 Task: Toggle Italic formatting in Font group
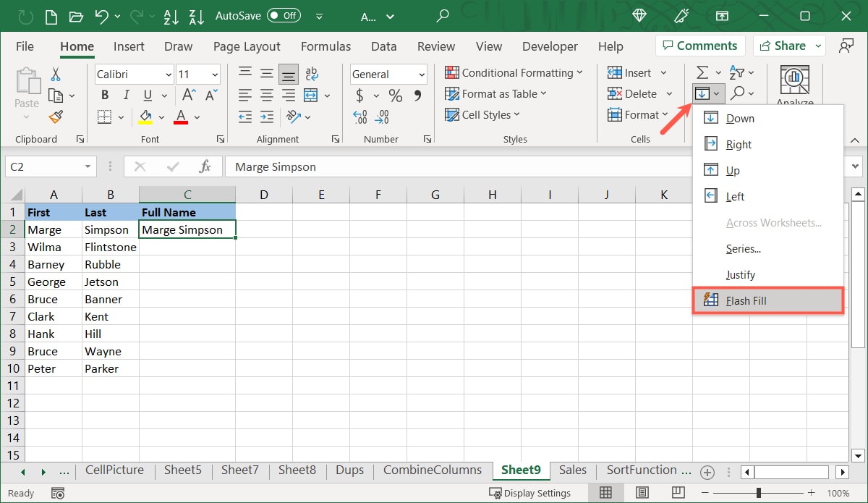(127, 95)
